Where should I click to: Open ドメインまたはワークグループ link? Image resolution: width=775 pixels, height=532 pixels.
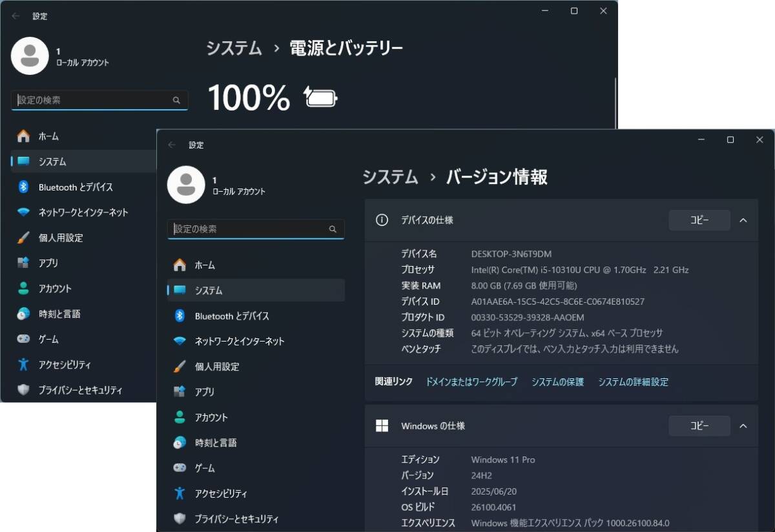click(x=471, y=382)
